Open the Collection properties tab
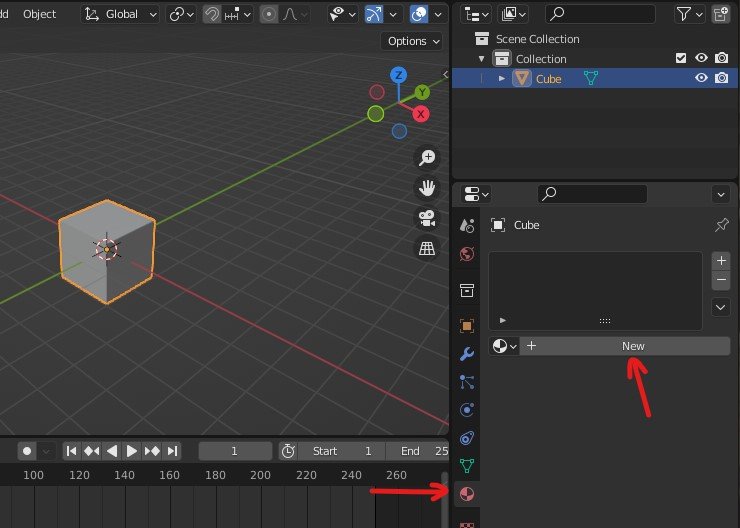Screen dimensions: 740x528 [x=467, y=290]
